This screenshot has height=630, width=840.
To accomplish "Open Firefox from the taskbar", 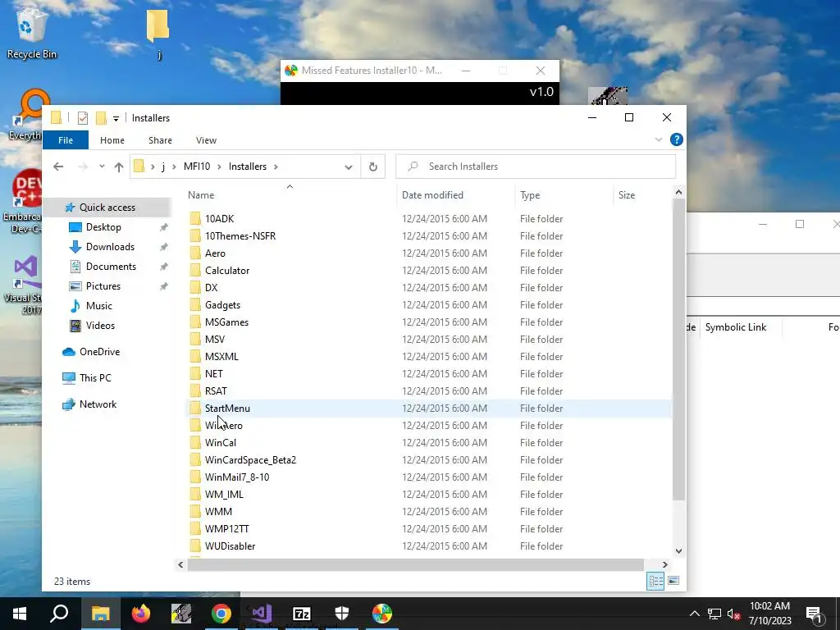I will click(x=141, y=614).
